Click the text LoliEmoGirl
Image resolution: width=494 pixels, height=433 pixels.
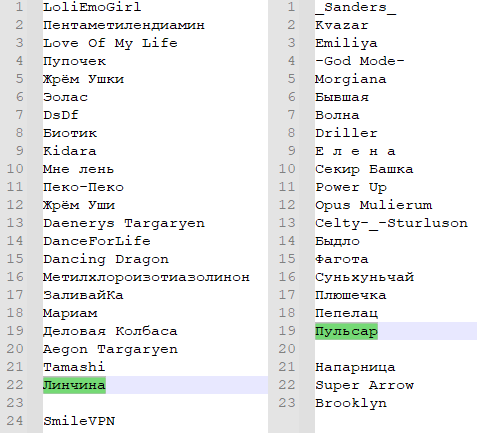coord(92,7)
